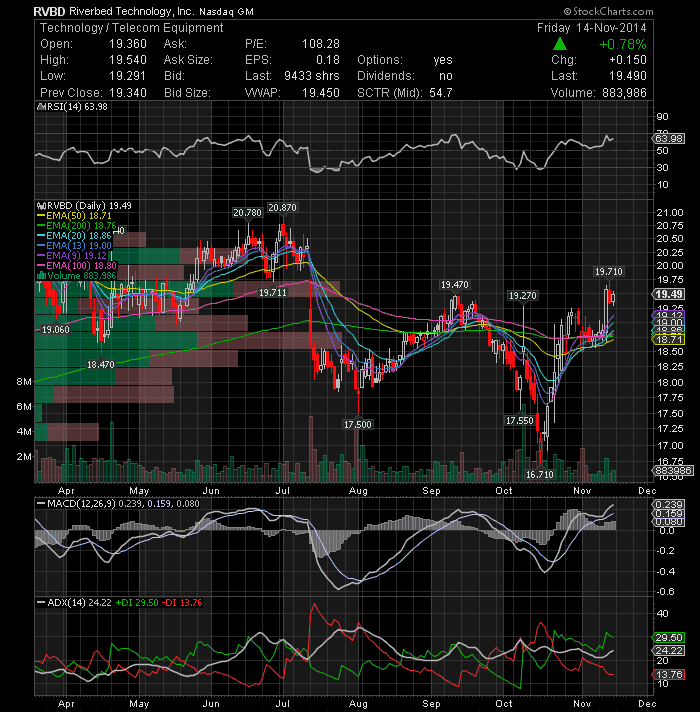Click the 16.710 lowest price annotation
The width and height of the screenshot is (700, 712).
(540, 475)
